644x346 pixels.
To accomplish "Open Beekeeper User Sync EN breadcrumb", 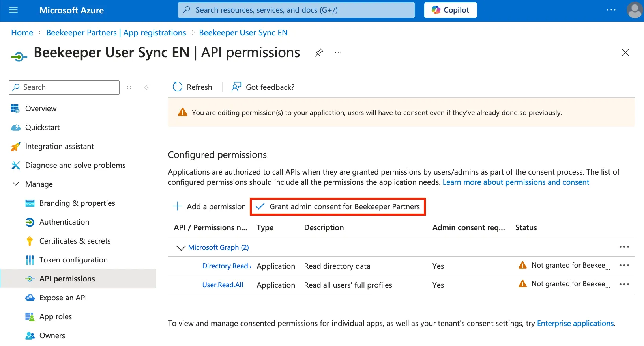I will point(243,33).
